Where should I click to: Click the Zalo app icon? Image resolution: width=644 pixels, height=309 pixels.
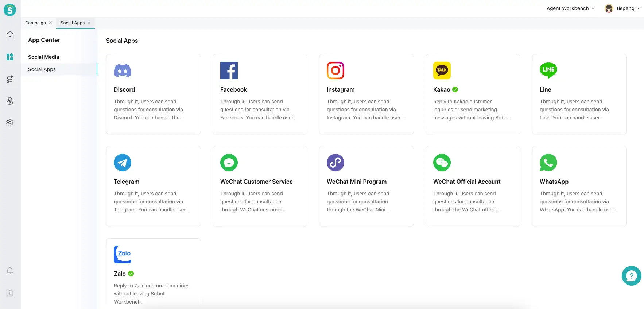pyautogui.click(x=123, y=255)
